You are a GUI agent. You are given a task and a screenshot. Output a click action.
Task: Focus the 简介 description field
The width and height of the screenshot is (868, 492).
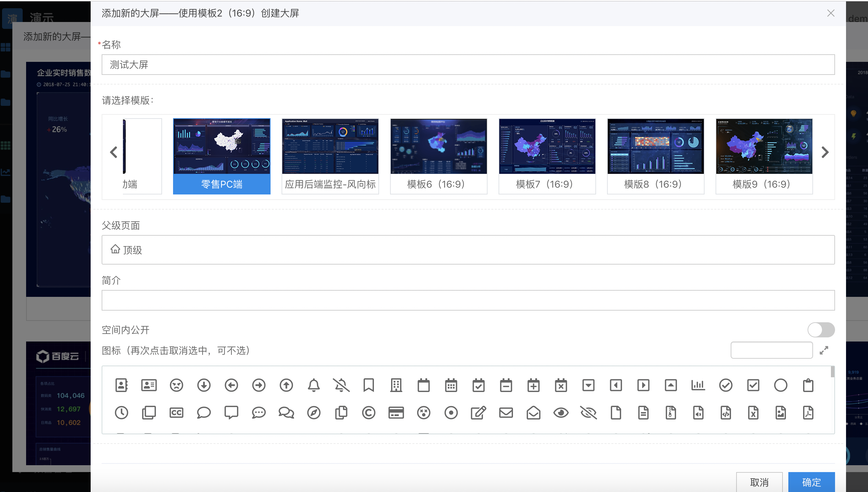tap(468, 300)
